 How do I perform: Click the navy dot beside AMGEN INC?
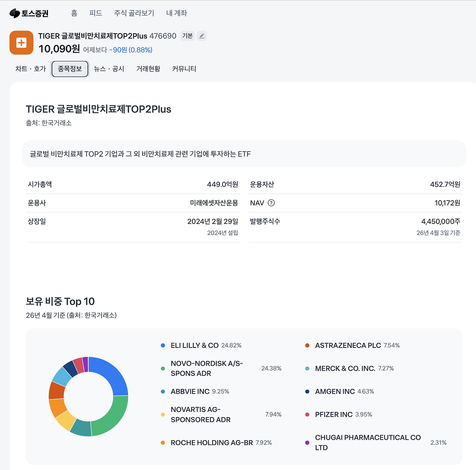307,391
